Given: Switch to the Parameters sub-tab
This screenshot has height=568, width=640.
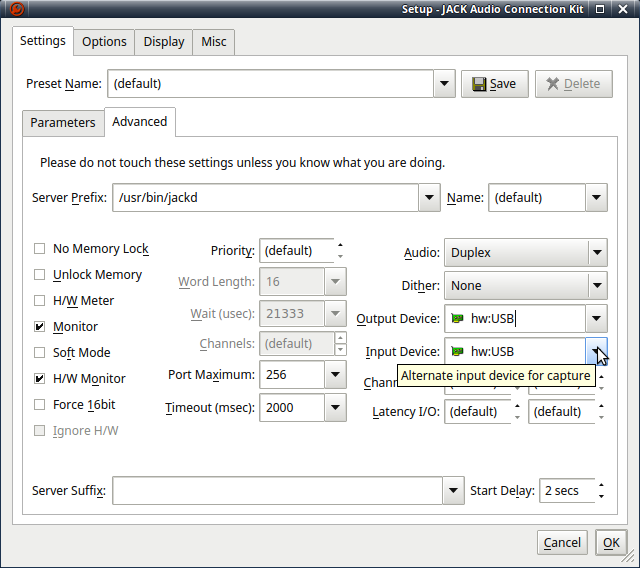Looking at the screenshot, I should [63, 122].
